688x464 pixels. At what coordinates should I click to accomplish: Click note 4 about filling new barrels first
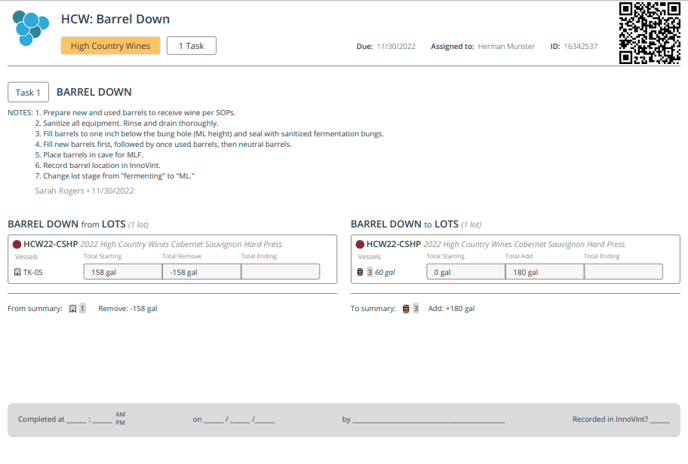[163, 144]
